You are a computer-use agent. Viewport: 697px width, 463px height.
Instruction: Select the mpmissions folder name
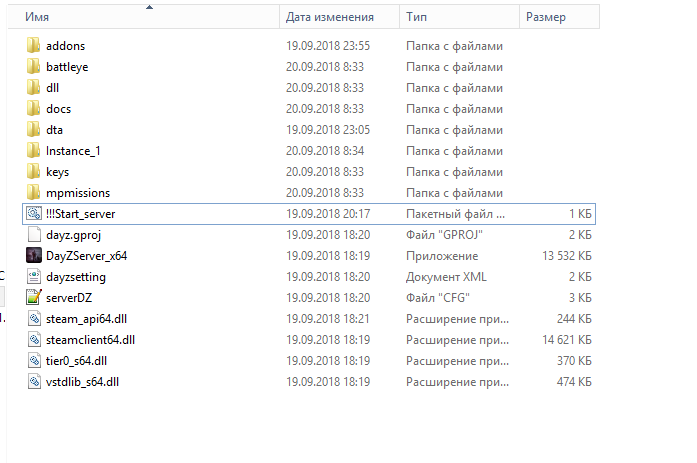point(78,193)
